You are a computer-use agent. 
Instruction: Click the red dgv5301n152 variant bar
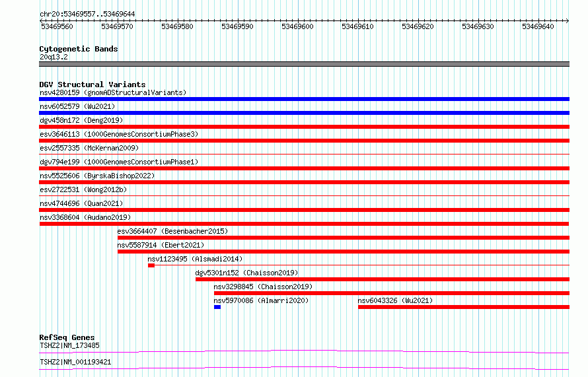[x=383, y=279]
